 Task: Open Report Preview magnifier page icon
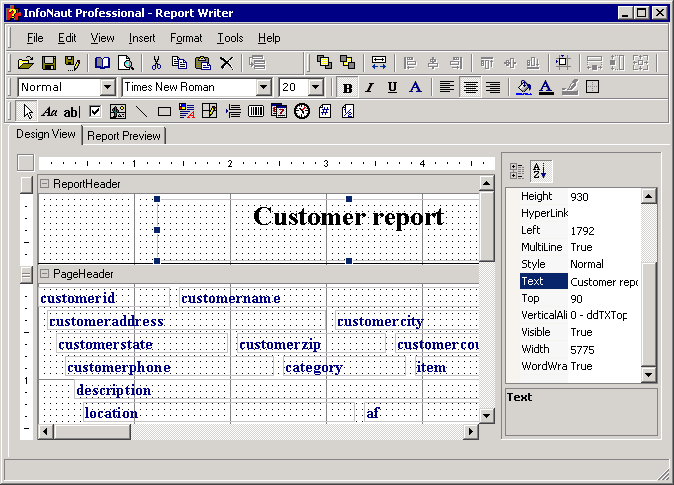pyautogui.click(x=126, y=63)
